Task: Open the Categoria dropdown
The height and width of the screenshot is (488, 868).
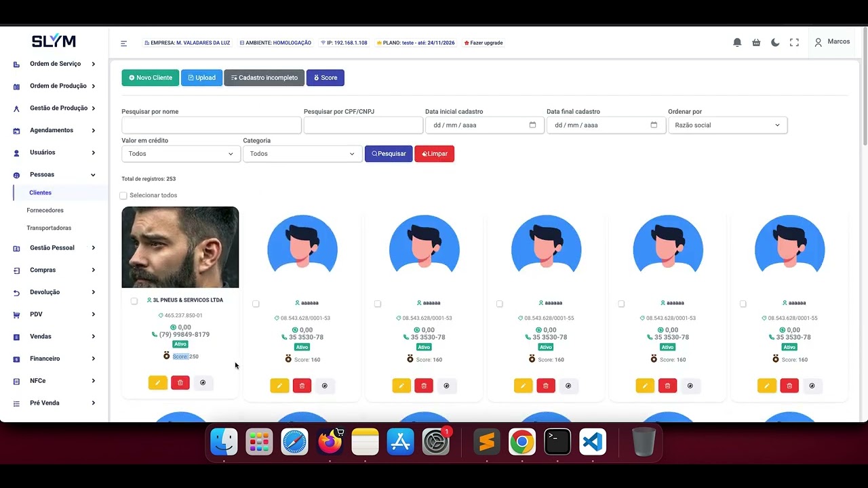Action: (x=302, y=154)
